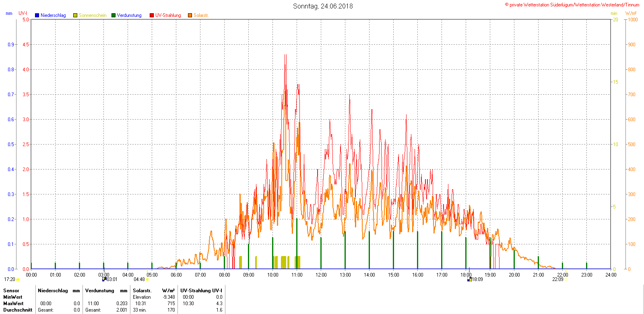Select the Niederschlag legend label
This screenshot has width=644, height=314.
53,15
